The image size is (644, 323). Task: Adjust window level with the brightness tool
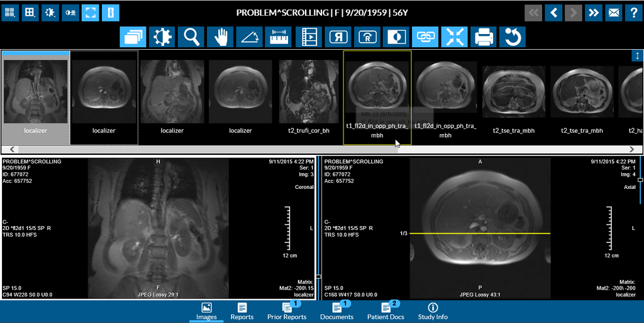click(x=161, y=37)
